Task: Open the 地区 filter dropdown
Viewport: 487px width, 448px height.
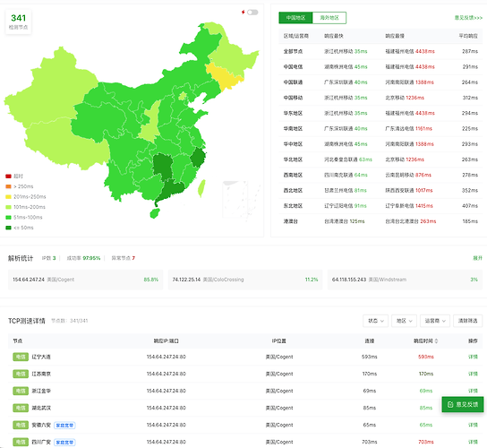Action: click(x=404, y=321)
